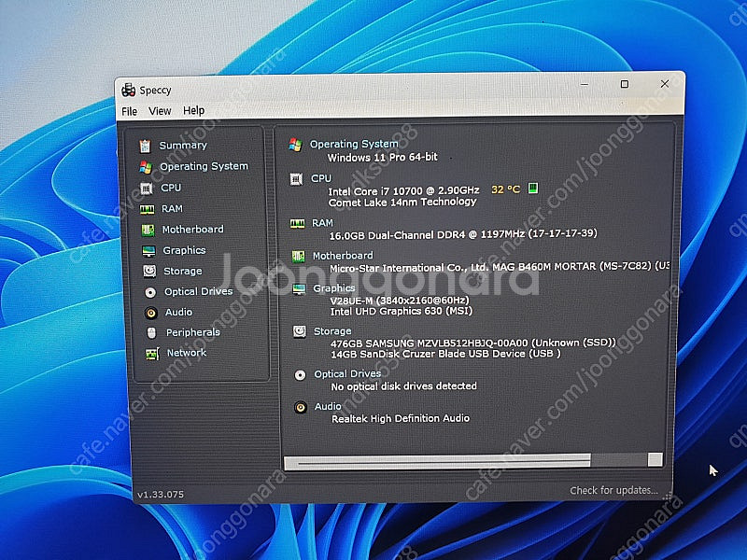Click the green CPU temperature indicator icon

click(533, 189)
